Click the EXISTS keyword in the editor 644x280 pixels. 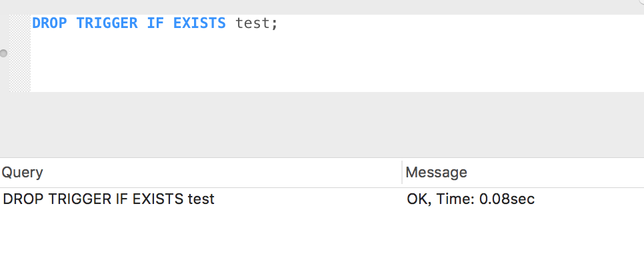click(x=199, y=23)
